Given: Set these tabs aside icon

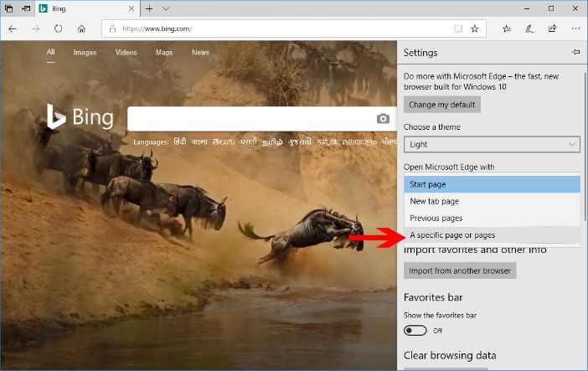Looking at the screenshot, I should [26, 8].
